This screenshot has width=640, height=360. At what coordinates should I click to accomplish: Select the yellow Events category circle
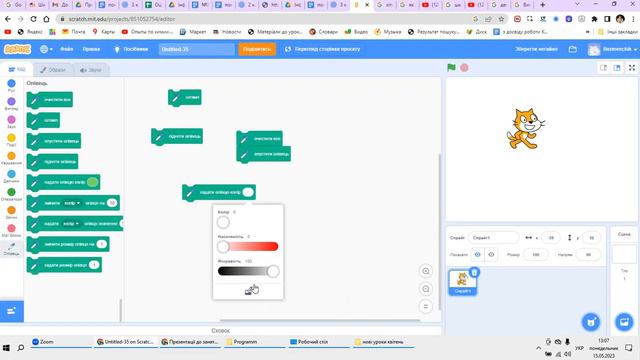pyautogui.click(x=11, y=138)
